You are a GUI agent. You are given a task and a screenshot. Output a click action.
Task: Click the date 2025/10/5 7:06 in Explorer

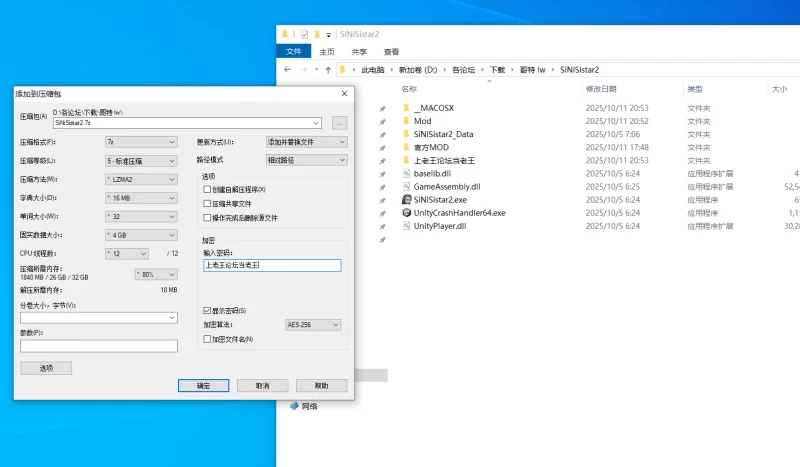612,134
